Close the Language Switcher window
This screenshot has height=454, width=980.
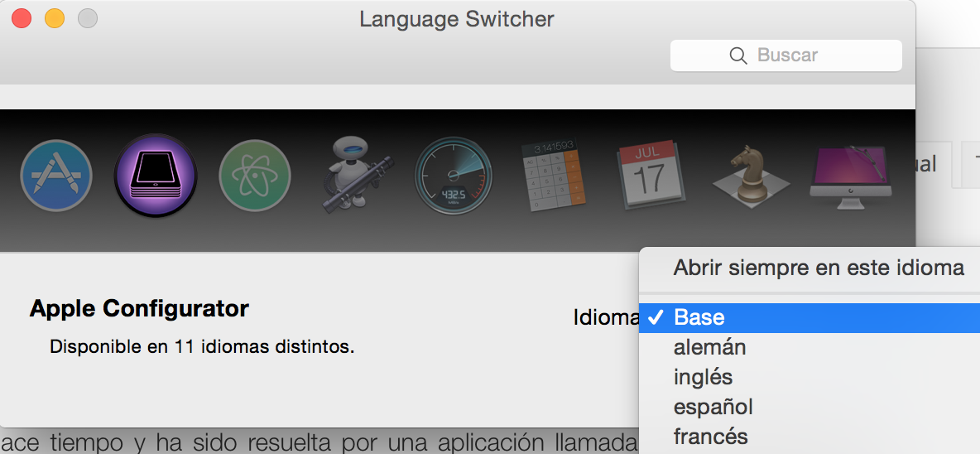(x=22, y=18)
